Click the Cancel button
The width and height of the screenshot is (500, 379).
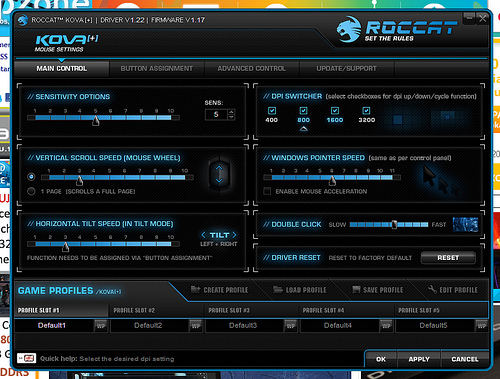click(x=465, y=359)
